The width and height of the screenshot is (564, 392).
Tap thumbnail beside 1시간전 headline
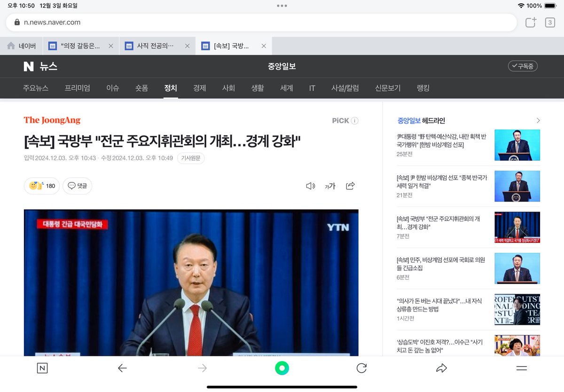(x=517, y=310)
